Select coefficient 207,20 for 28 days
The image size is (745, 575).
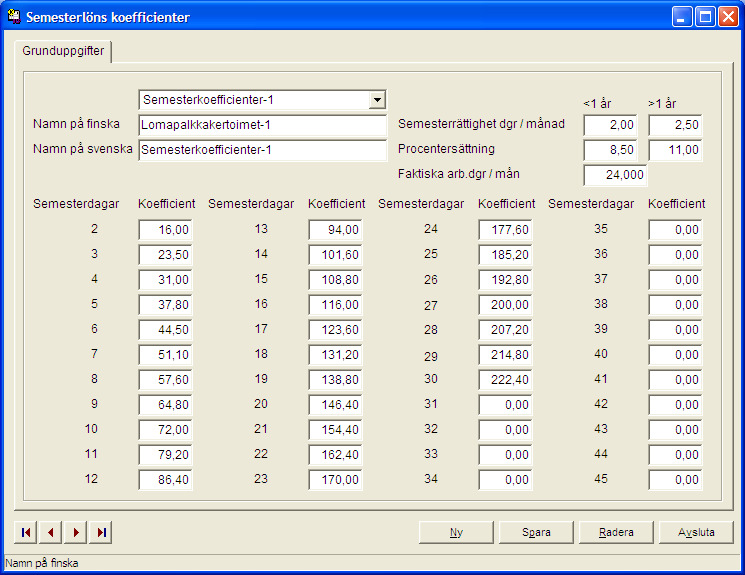506,330
